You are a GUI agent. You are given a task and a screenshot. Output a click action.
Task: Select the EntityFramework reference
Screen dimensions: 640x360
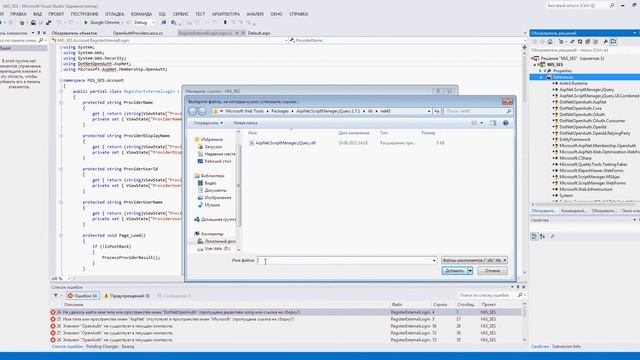tap(575, 140)
